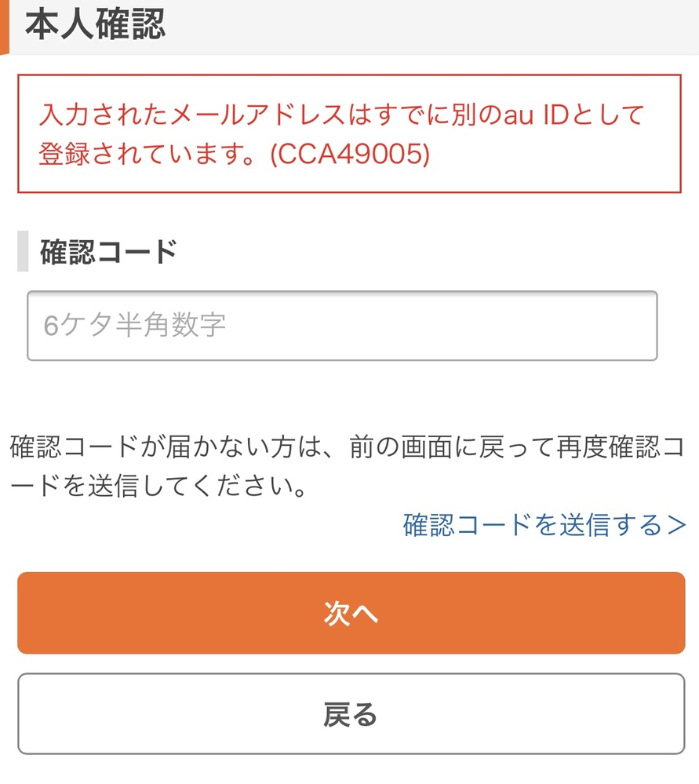The height and width of the screenshot is (784, 699).
Task: Click the ードを送信してください text line
Action: coord(158,487)
